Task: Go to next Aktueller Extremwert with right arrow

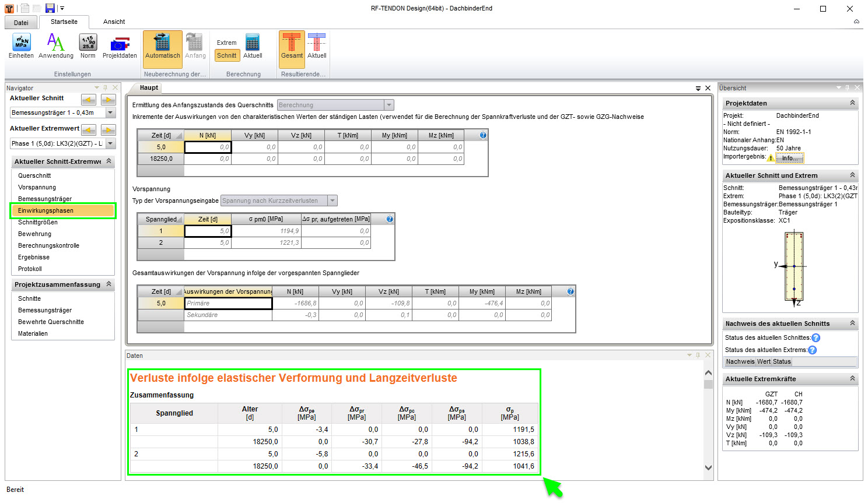Action: (x=108, y=129)
